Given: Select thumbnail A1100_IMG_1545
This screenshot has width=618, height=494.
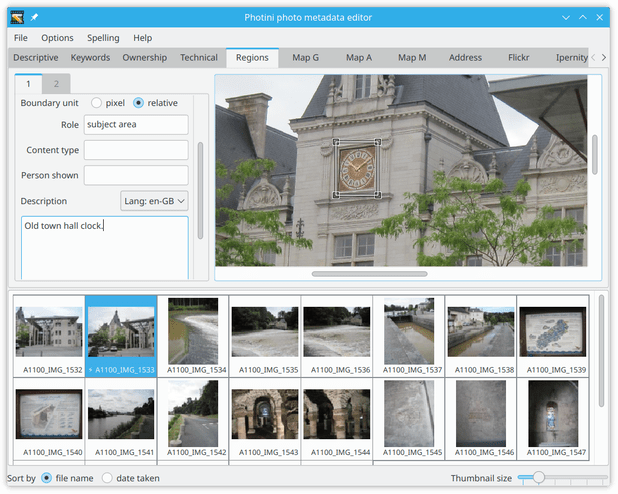Looking at the screenshot, I should [409, 419].
